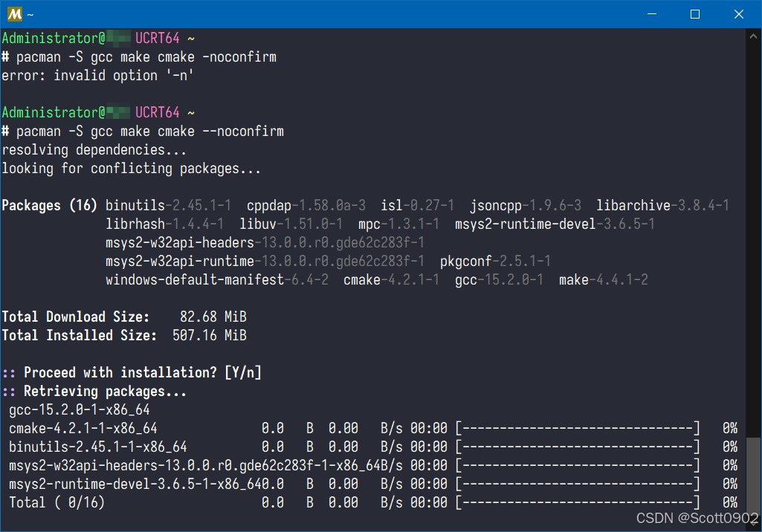Click 'msys2-w32api-runtime-13.0.0.r0.gde62c283f-1' package
Viewport: 762px width, 532px height.
point(265,262)
